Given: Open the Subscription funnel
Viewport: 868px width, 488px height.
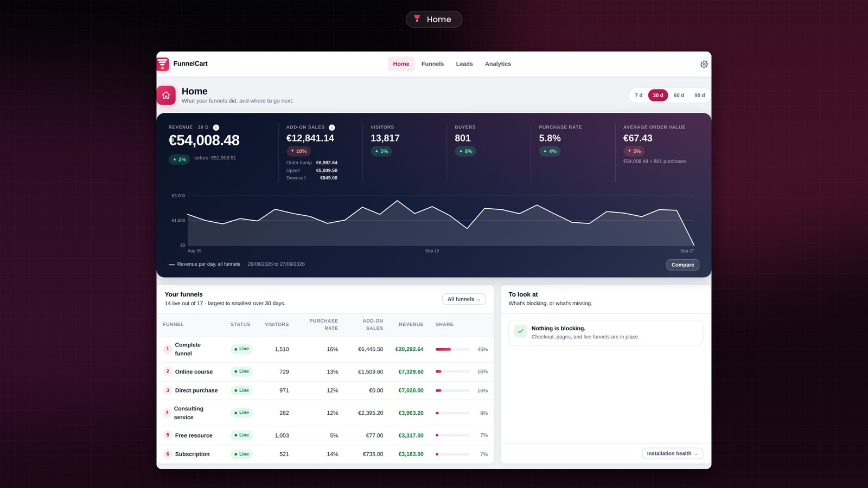Looking at the screenshot, I should pyautogui.click(x=325, y=454).
